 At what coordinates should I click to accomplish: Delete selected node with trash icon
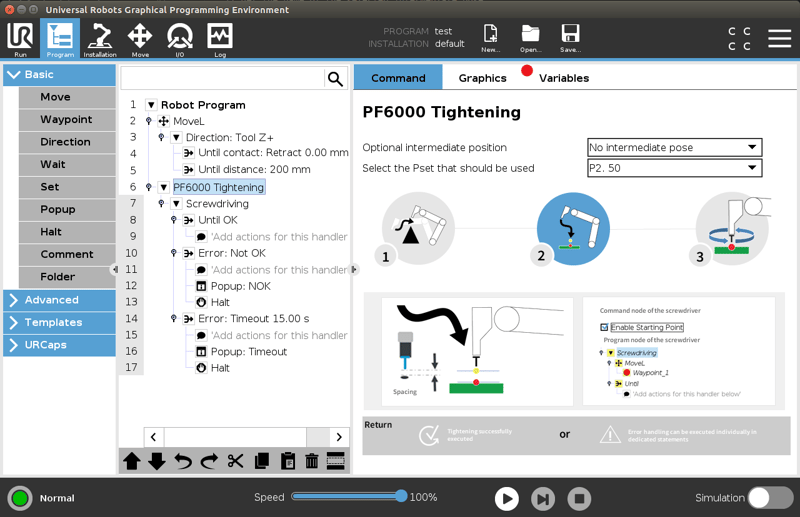coord(312,461)
